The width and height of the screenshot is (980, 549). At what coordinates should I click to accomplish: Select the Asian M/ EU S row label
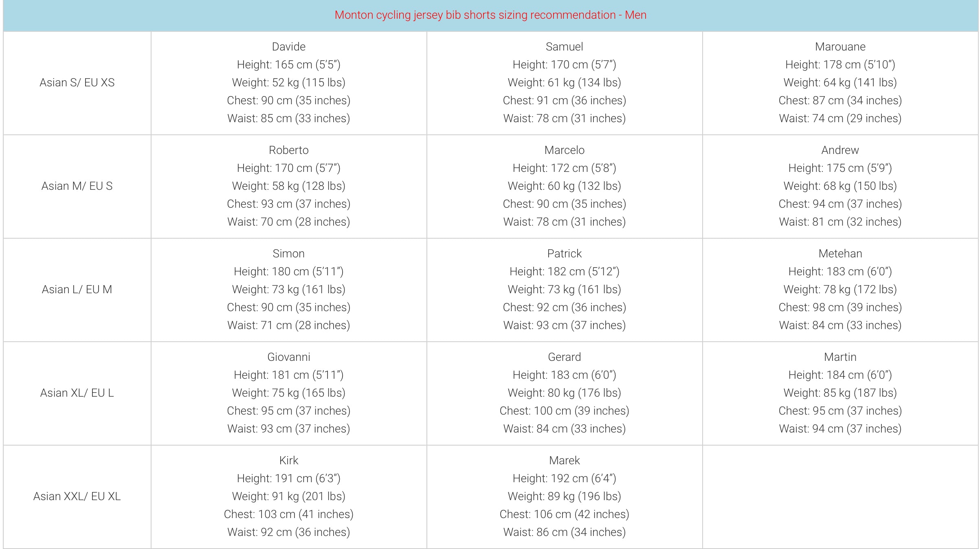click(77, 186)
